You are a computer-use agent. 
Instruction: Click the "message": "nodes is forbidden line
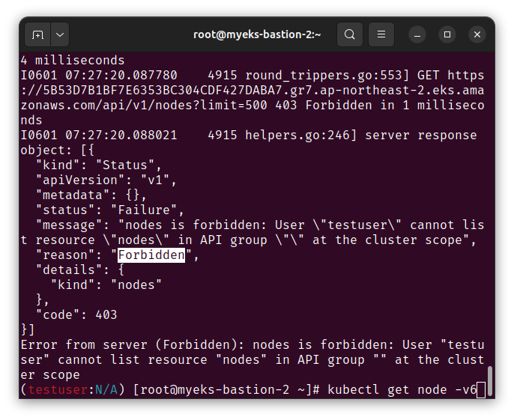[253, 233]
